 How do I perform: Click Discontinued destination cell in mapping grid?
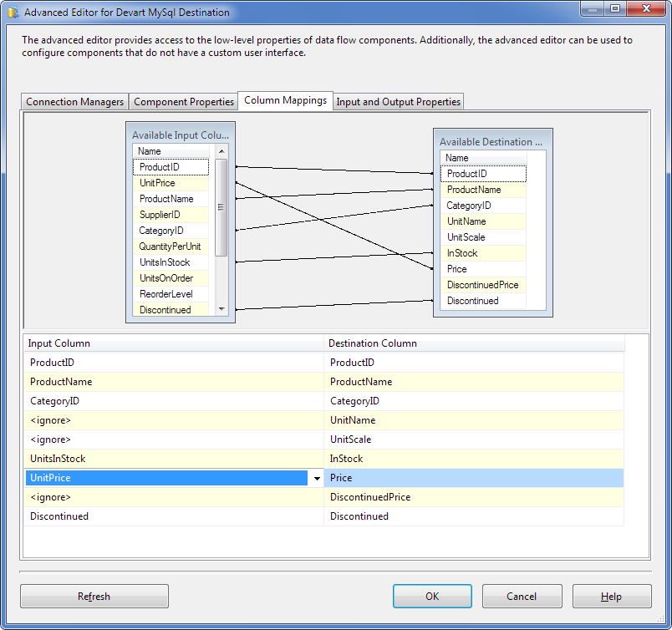pyautogui.click(x=474, y=516)
